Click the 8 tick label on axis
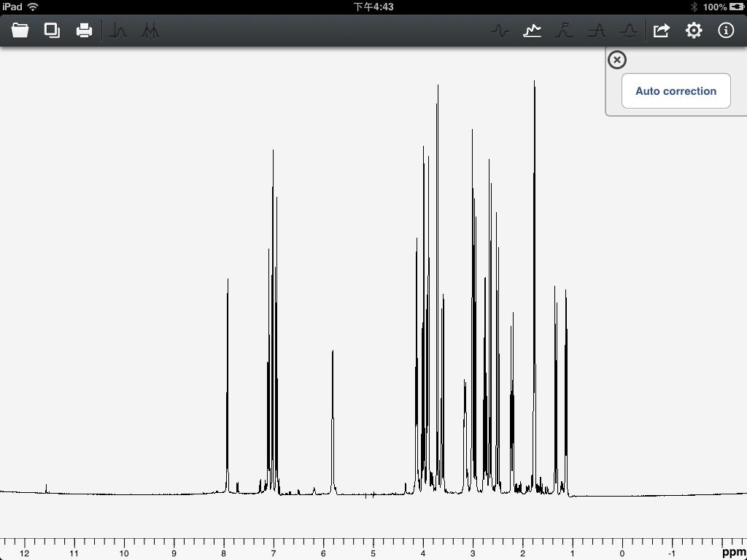Image resolution: width=747 pixels, height=560 pixels. coord(223,553)
